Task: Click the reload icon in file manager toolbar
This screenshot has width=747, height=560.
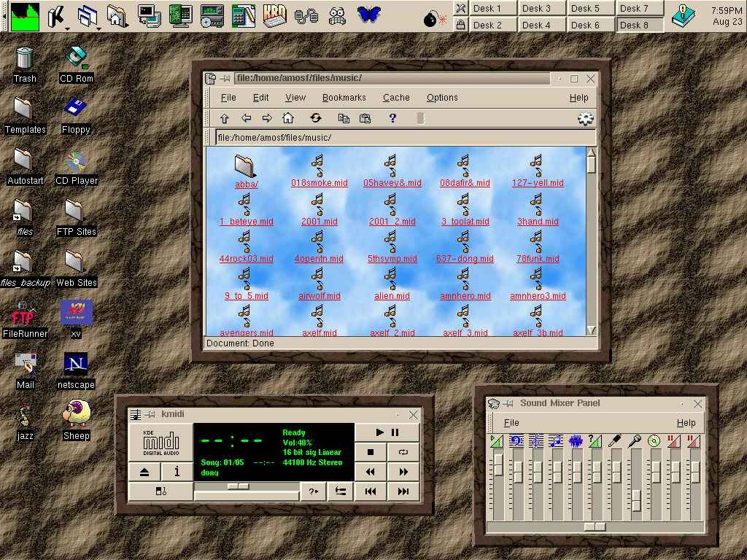Action: (315, 118)
